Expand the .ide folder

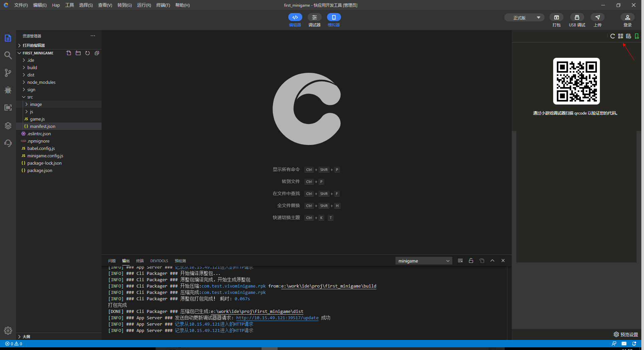[x=59, y=60]
